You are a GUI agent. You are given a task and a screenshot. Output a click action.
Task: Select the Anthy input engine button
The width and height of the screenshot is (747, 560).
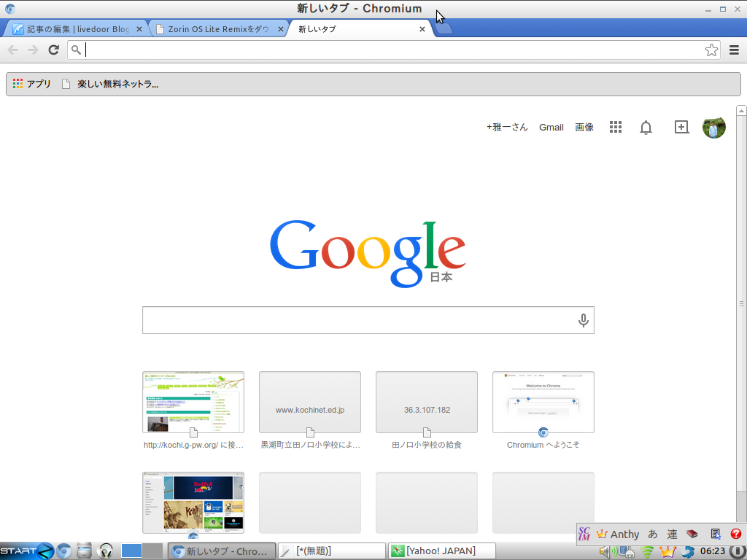click(618, 534)
